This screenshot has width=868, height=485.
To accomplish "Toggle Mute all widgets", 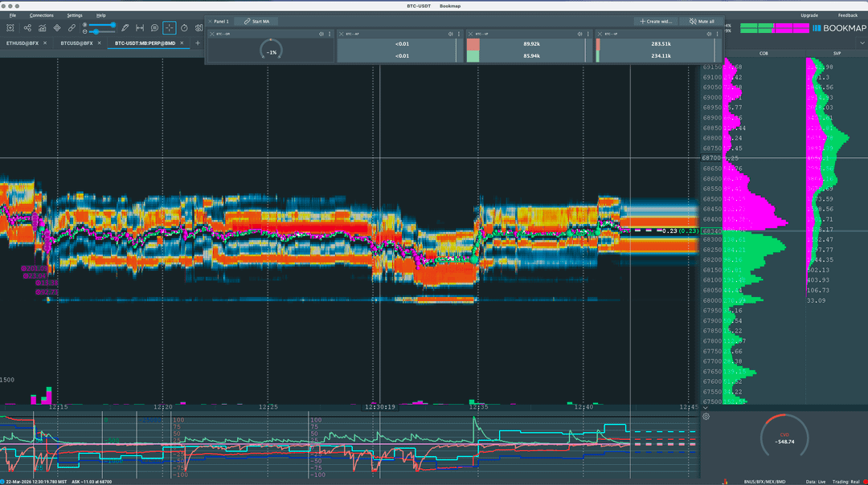I will [701, 22].
